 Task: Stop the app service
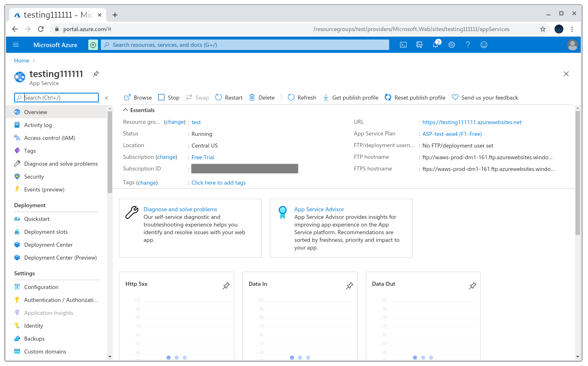(169, 98)
